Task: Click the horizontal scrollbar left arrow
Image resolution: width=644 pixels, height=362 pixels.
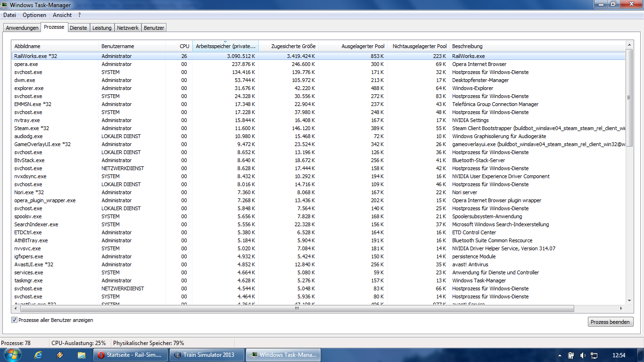Action: click(x=16, y=309)
